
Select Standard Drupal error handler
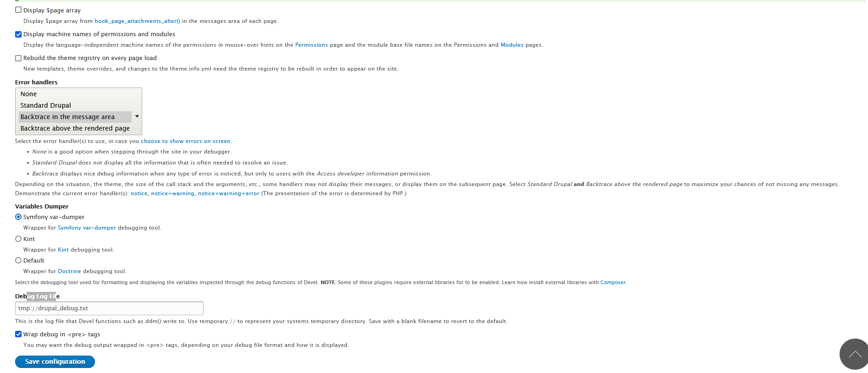click(45, 105)
